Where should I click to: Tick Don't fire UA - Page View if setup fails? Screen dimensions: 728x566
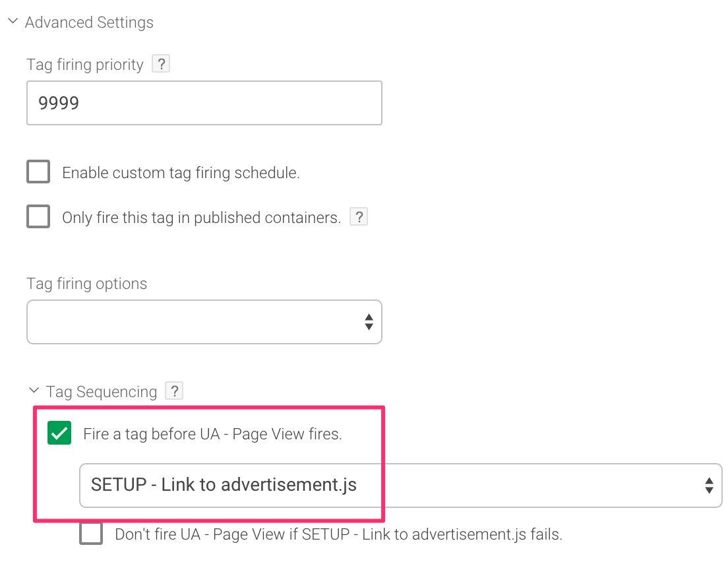pos(91,533)
